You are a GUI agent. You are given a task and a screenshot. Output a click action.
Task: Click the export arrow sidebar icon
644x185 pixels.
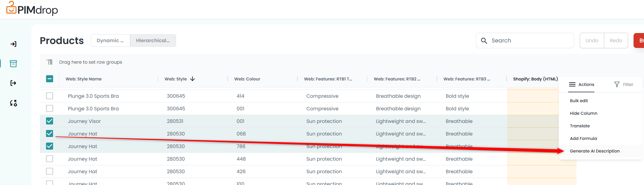coord(13,83)
